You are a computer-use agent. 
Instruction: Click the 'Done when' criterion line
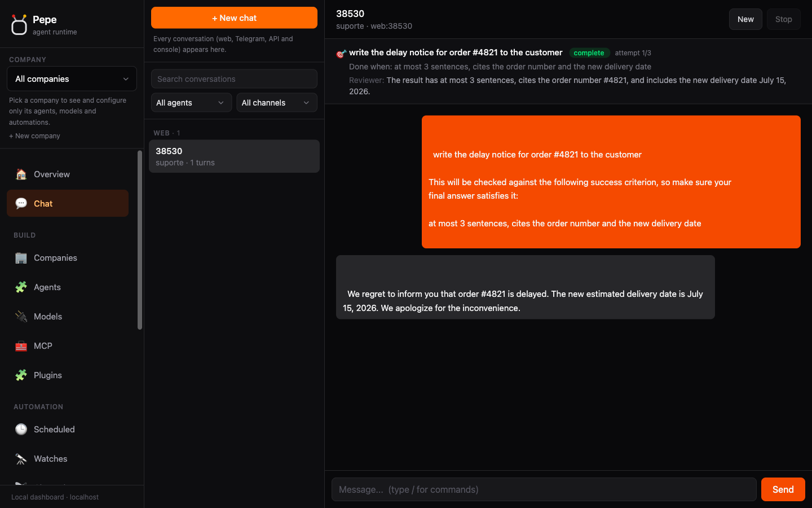tap(500, 67)
